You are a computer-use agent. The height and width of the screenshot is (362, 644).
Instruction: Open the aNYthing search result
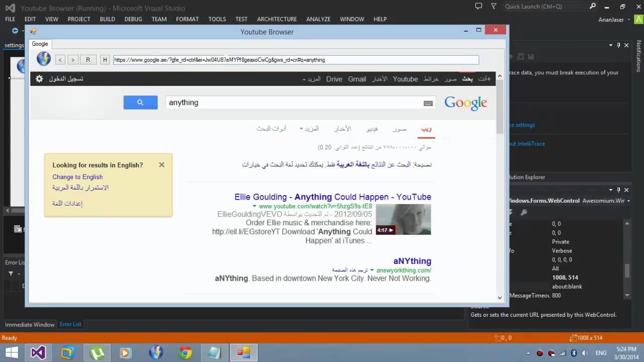tap(412, 261)
